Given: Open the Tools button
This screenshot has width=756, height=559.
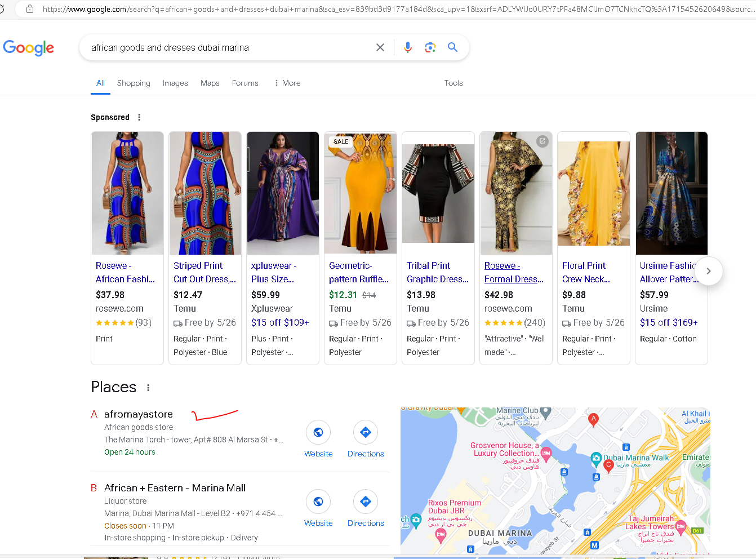Looking at the screenshot, I should click(x=453, y=83).
